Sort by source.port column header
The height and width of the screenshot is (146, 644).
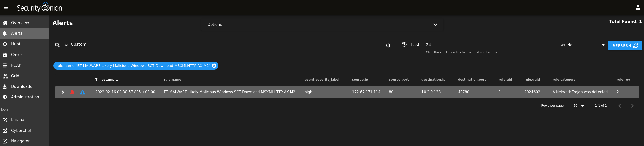pyautogui.click(x=399, y=80)
